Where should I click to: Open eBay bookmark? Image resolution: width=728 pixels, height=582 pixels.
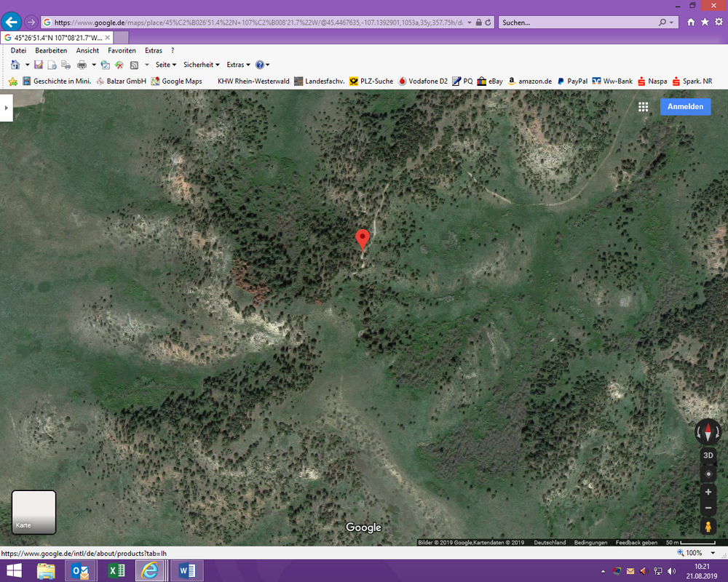[490, 81]
